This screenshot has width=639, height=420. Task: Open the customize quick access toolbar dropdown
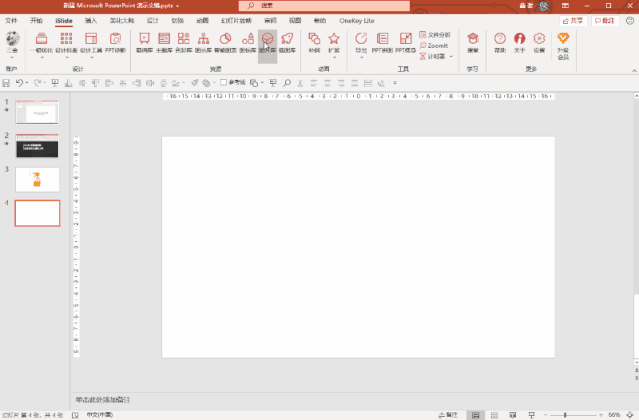(x=395, y=83)
